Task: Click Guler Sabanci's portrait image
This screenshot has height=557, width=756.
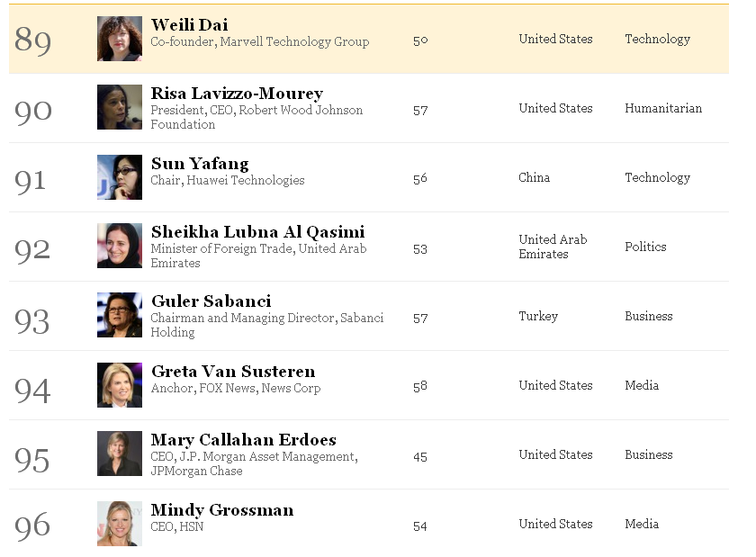Action: click(x=120, y=315)
